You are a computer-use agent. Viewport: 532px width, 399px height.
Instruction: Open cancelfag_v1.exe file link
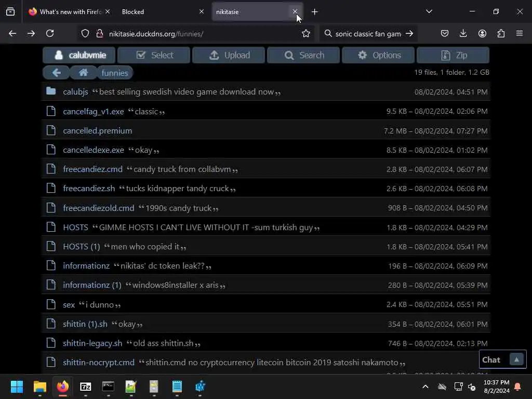pos(94,111)
